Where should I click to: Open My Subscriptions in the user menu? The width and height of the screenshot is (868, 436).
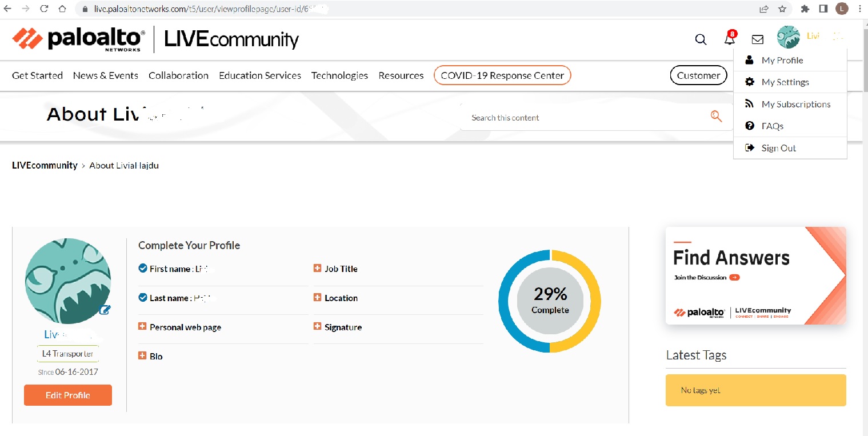tap(795, 104)
